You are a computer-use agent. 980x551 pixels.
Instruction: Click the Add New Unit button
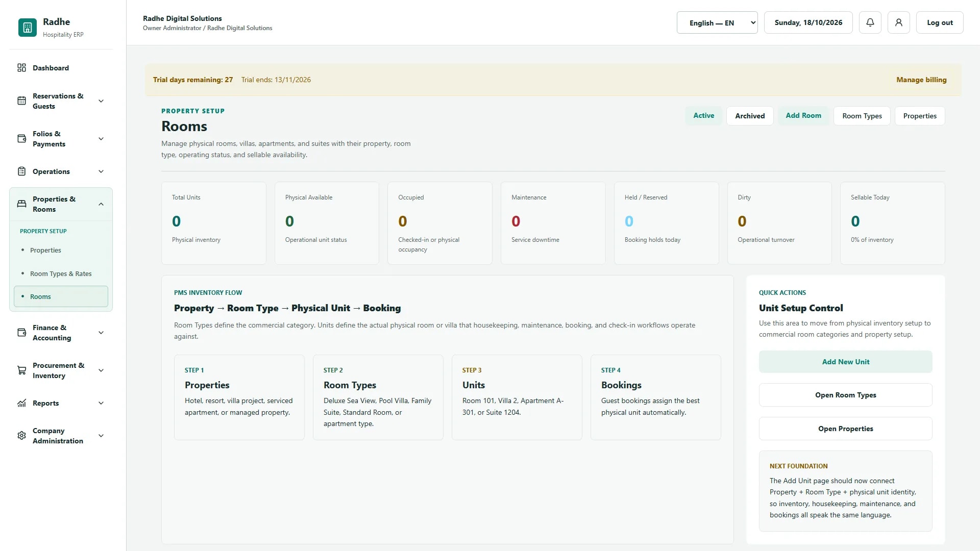click(845, 362)
